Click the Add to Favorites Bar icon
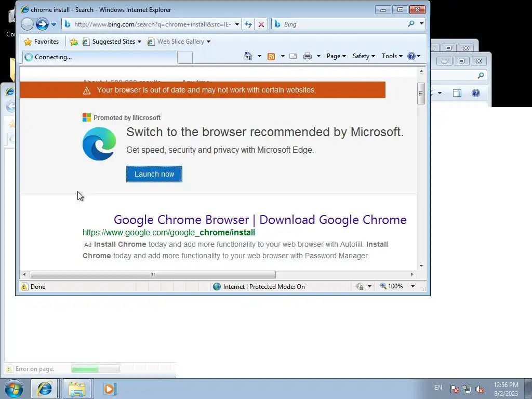The image size is (532, 399). point(74,42)
